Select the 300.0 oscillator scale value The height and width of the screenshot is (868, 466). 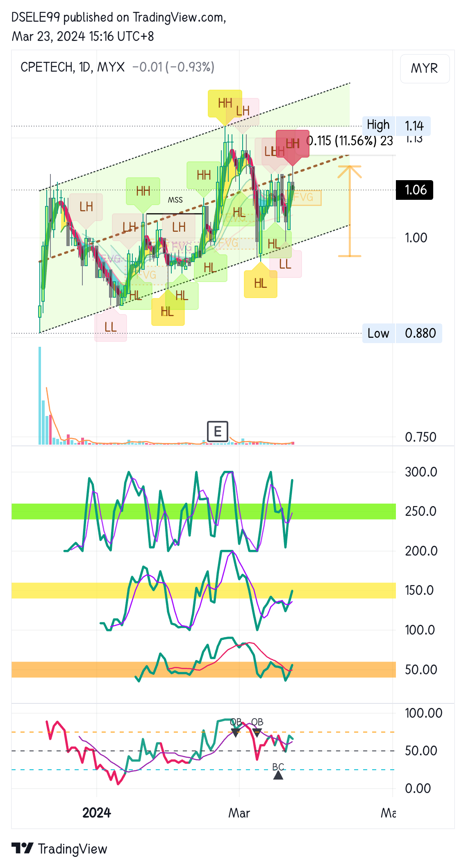point(421,472)
